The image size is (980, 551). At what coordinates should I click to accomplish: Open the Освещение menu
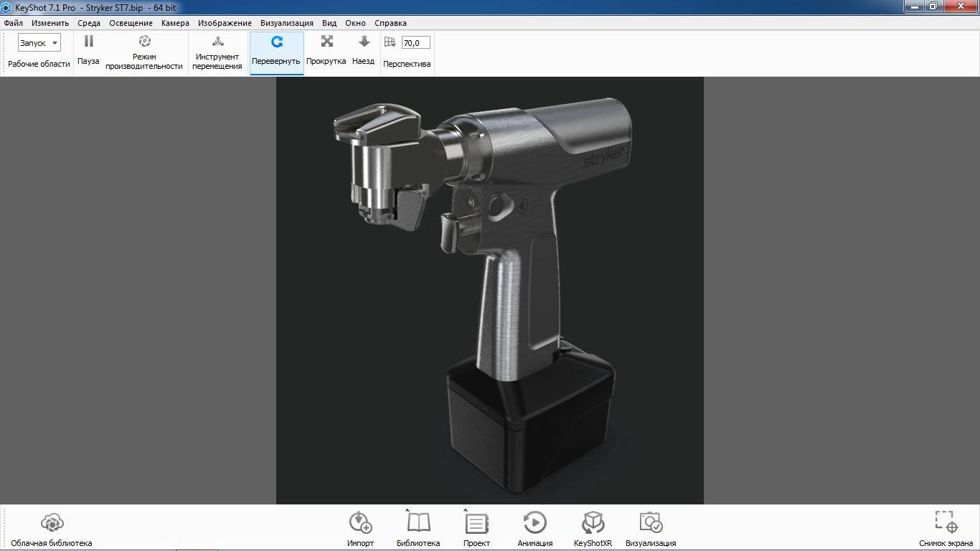131,23
